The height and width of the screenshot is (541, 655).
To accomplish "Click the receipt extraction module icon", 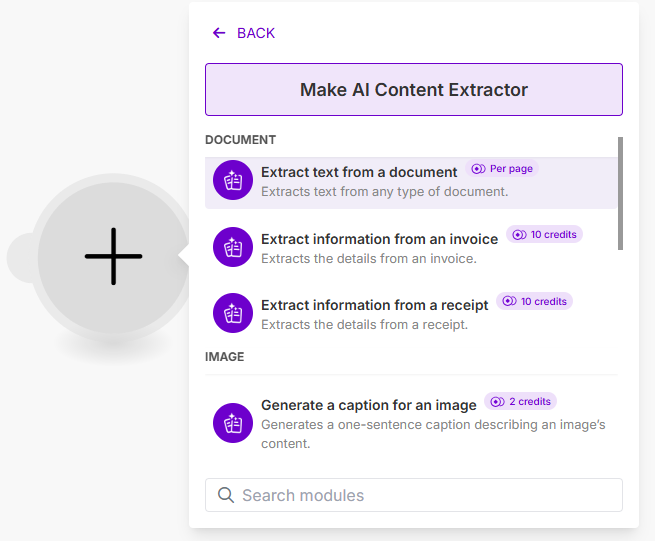I will coord(233,313).
